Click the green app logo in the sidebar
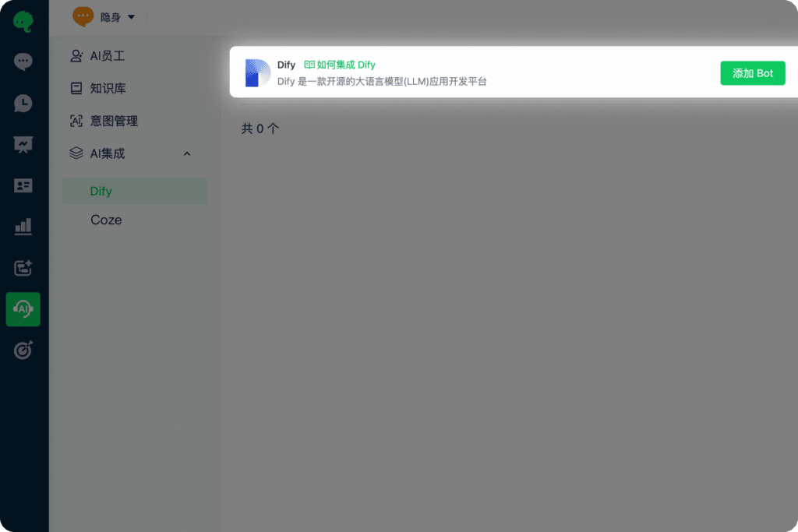Image resolution: width=798 pixels, height=532 pixels. pyautogui.click(x=23, y=22)
